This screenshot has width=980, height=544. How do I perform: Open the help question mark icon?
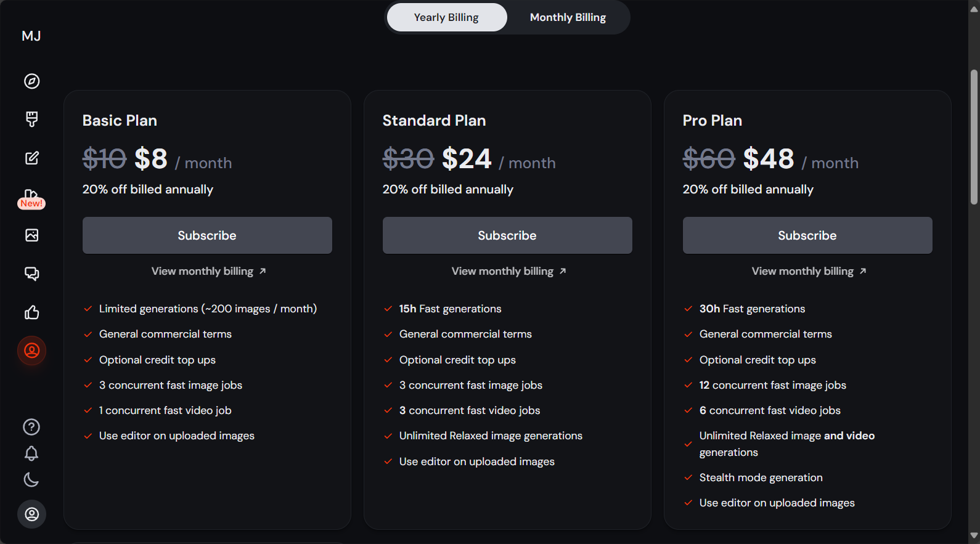[x=31, y=427]
